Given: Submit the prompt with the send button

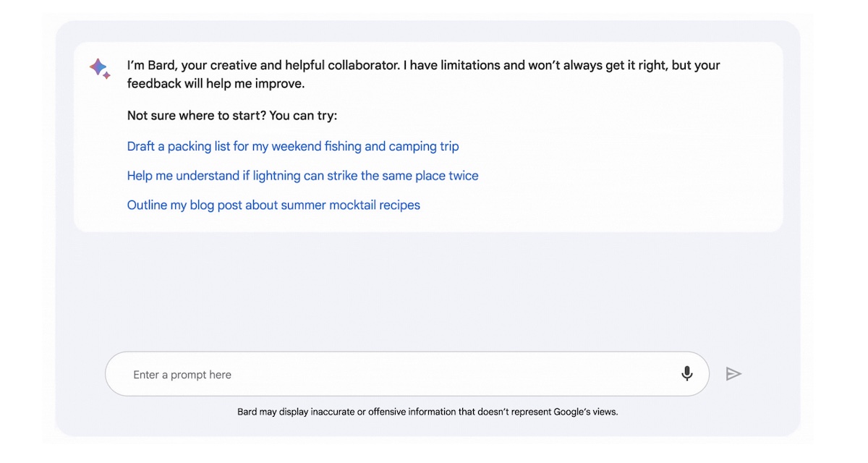Looking at the screenshot, I should [733, 374].
